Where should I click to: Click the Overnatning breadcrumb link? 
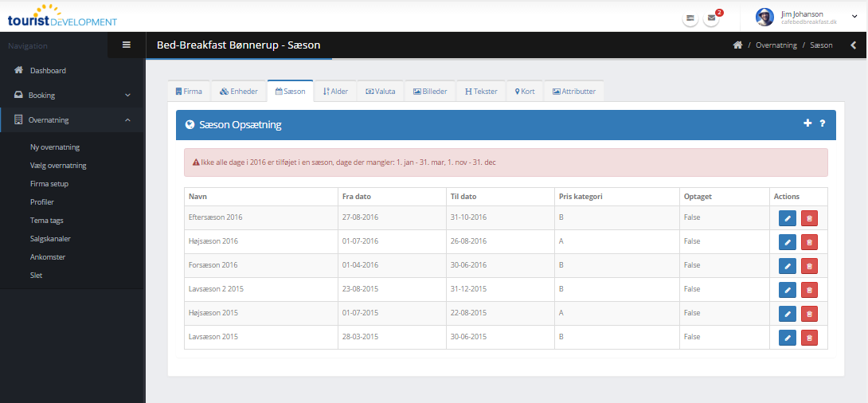pos(776,45)
